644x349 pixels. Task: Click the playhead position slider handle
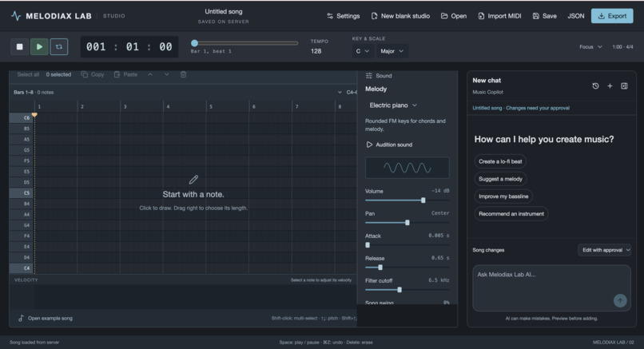[x=195, y=43]
